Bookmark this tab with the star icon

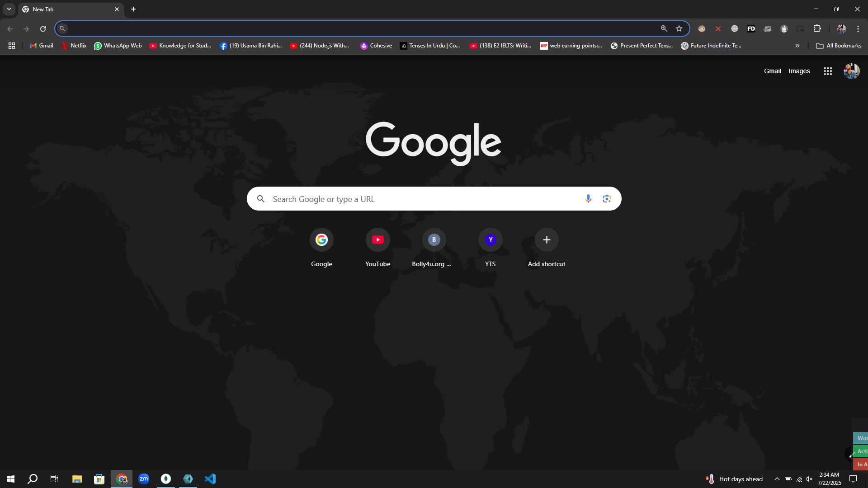click(679, 28)
